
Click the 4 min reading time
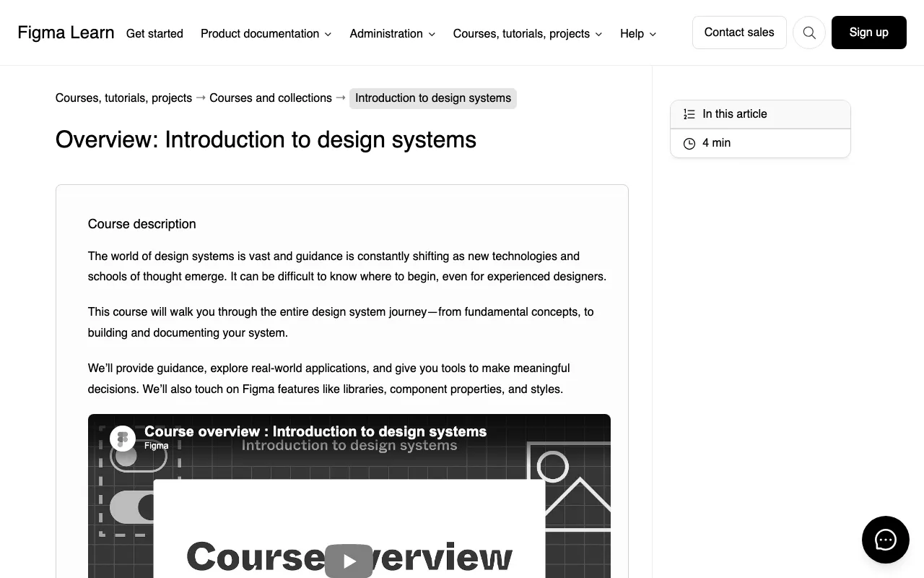tap(717, 143)
